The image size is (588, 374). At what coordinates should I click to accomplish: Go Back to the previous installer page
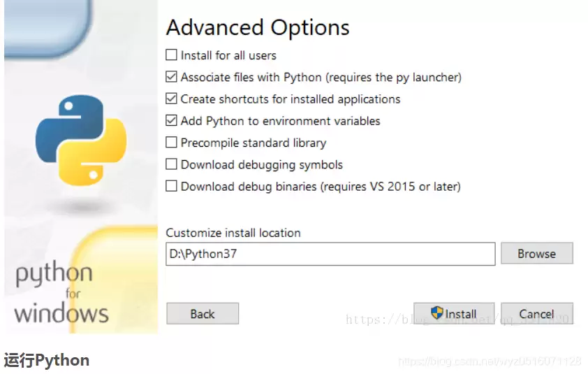(x=203, y=314)
